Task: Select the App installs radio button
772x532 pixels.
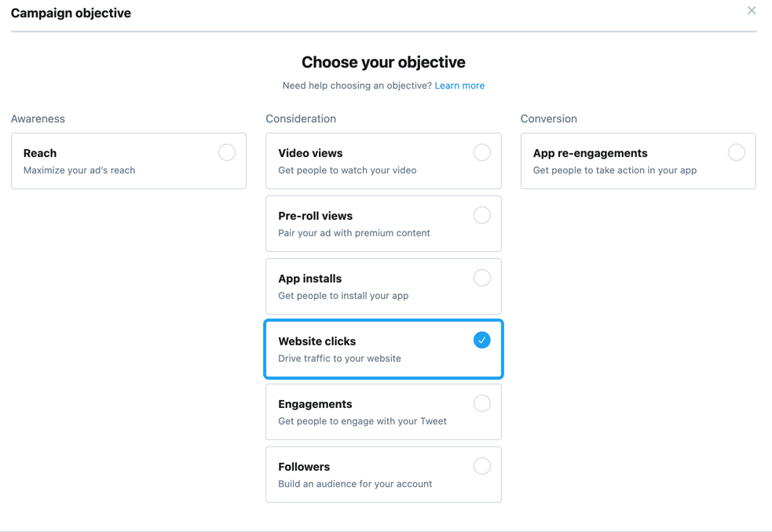Action: (x=482, y=278)
